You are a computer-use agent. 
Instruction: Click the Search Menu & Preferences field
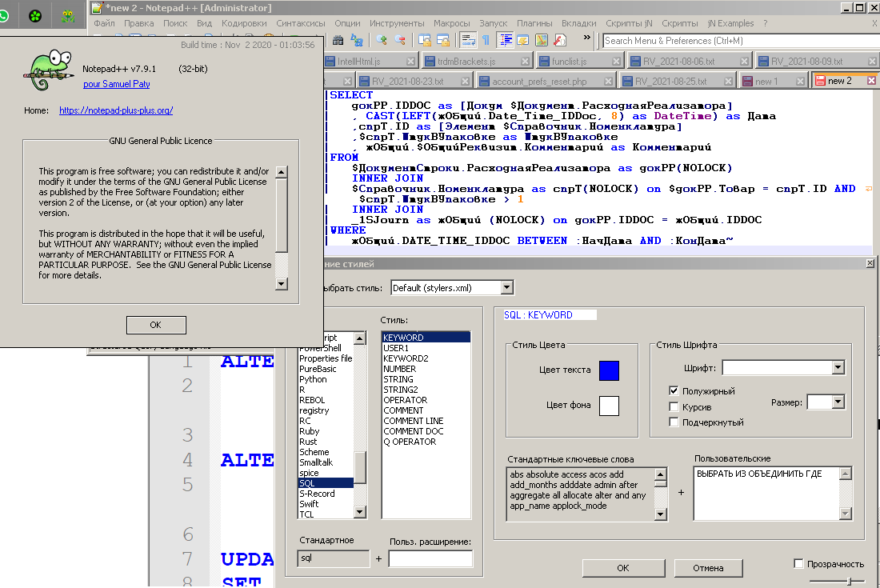(741, 41)
